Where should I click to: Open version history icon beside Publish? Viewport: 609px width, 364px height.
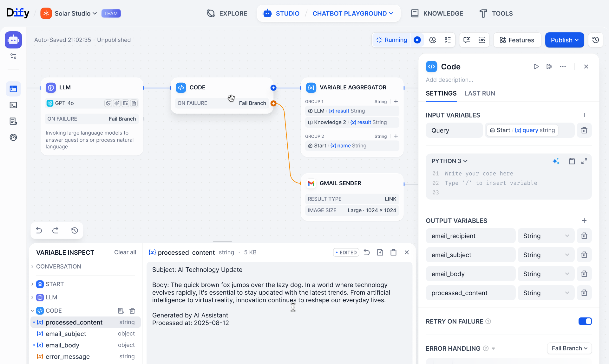tap(596, 40)
